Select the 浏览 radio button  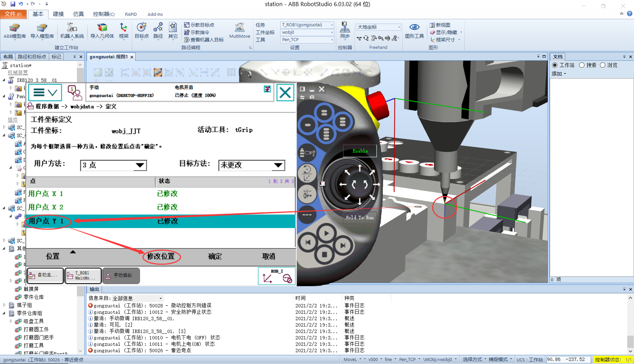click(603, 65)
